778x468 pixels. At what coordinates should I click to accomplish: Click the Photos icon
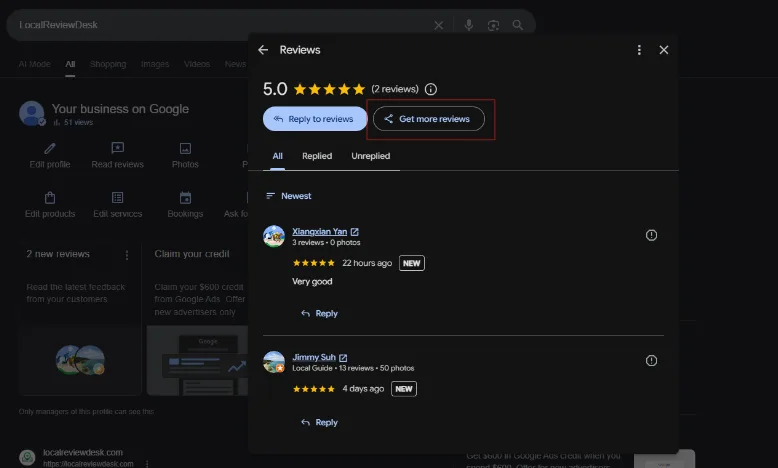point(185,148)
